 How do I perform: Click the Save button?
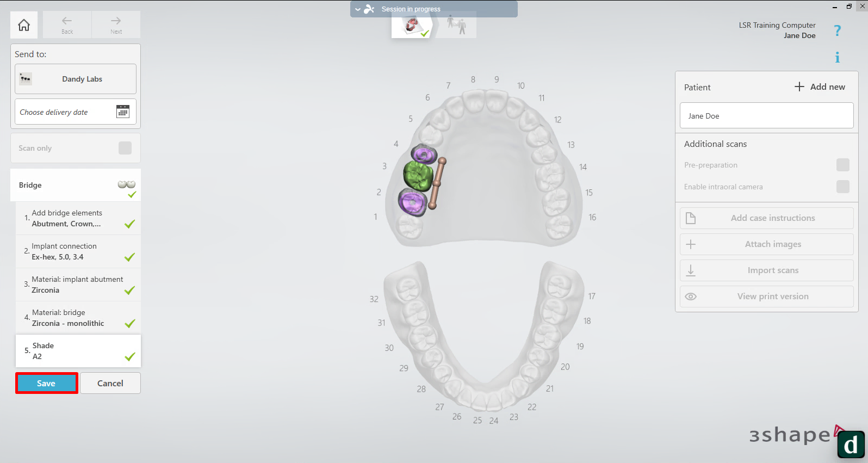click(46, 383)
